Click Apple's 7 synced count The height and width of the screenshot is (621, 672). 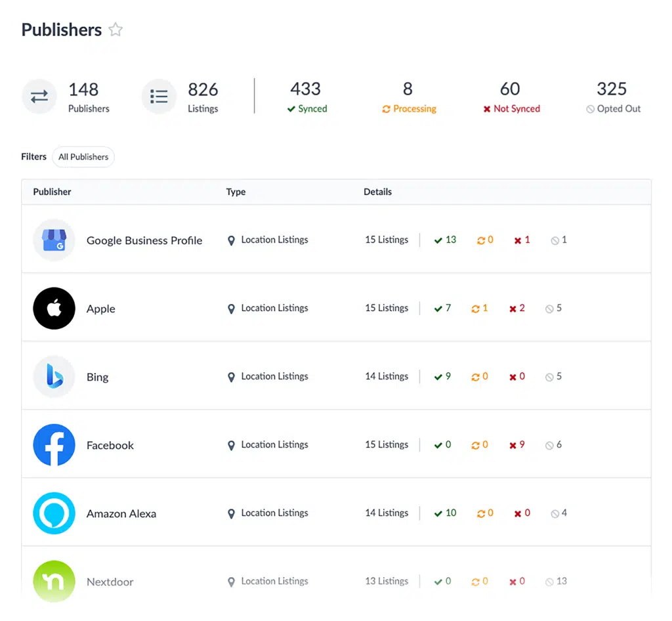click(x=443, y=309)
